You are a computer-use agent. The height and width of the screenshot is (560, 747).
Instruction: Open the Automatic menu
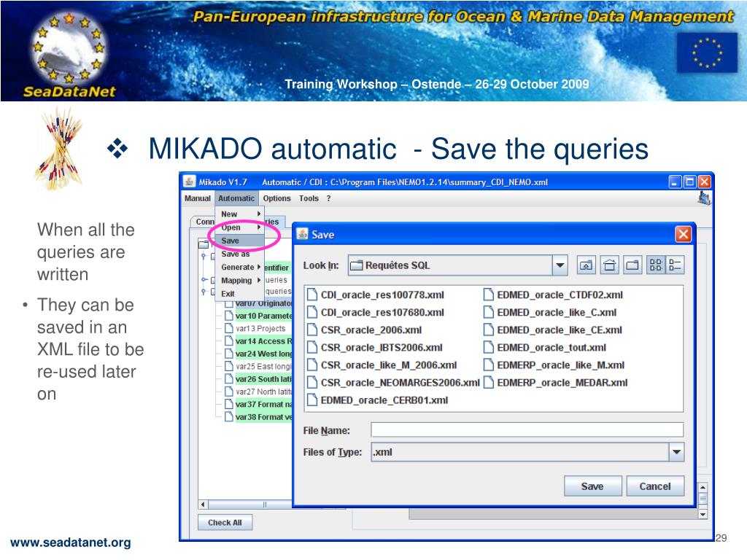click(x=236, y=198)
